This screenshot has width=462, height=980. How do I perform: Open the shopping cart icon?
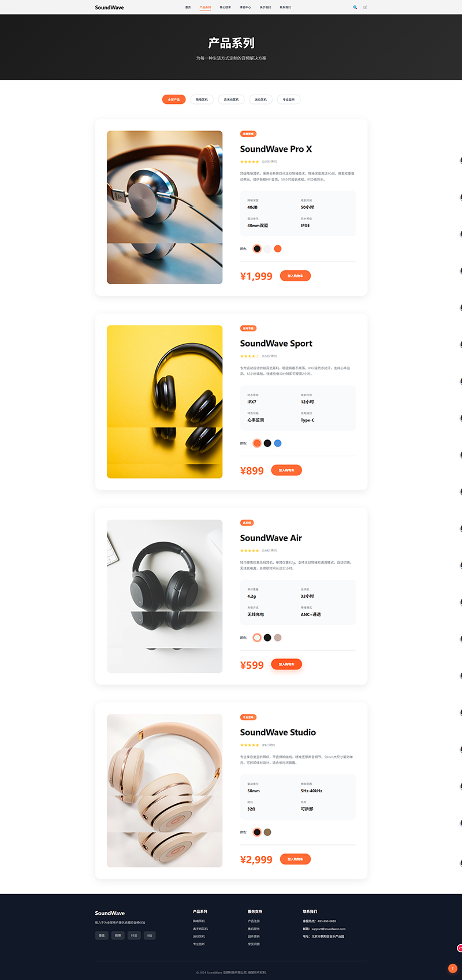point(365,8)
